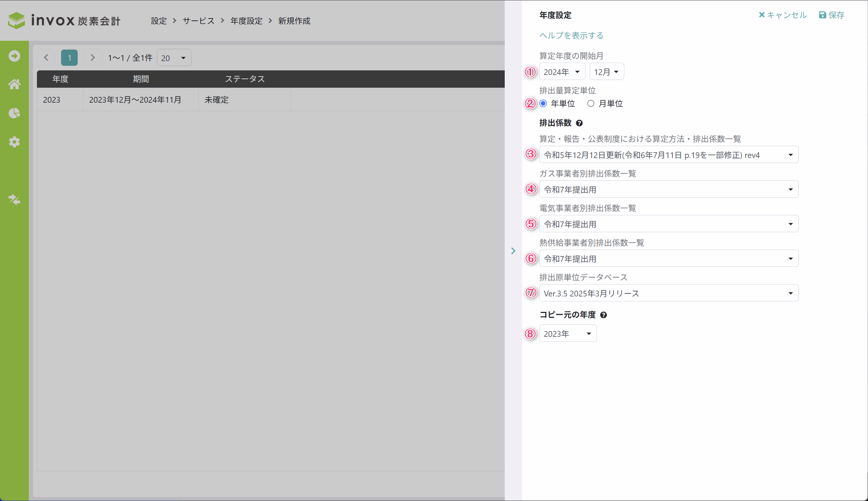The width and height of the screenshot is (868, 501).
Task: Open the 排出原単位データベース dropdown
Action: tap(669, 293)
